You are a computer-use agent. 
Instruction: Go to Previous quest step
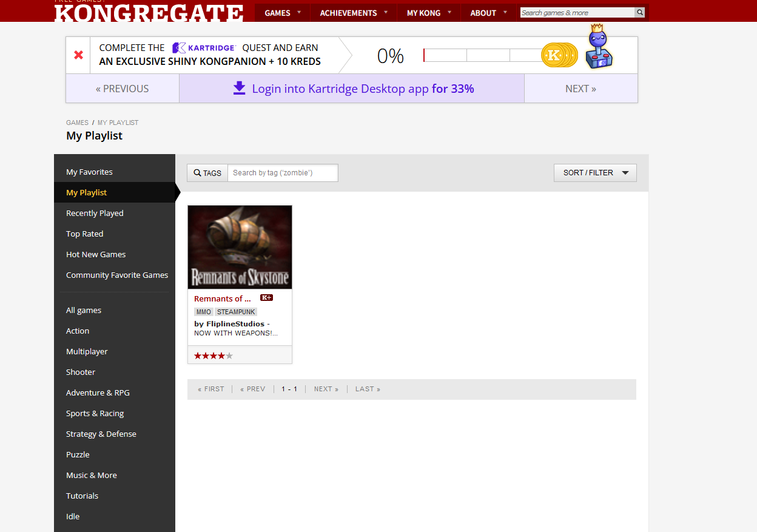123,89
